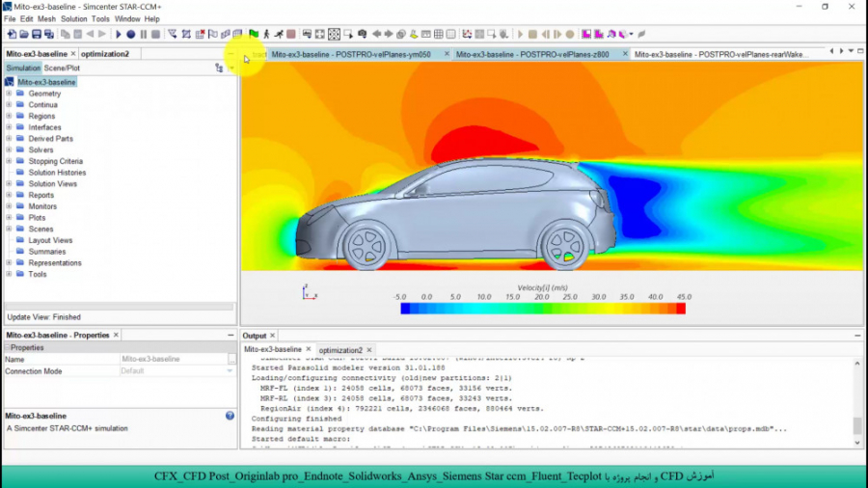The image size is (868, 488).
Task: Close the Mito-ex3-baseline simulation tab
Action: pos(73,54)
